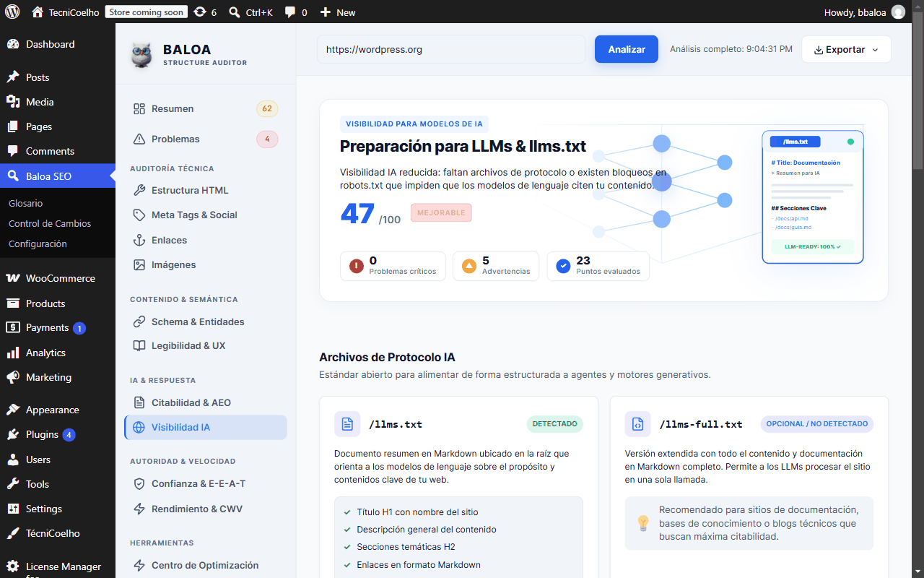Click the llms.txt document icon

tap(347, 424)
